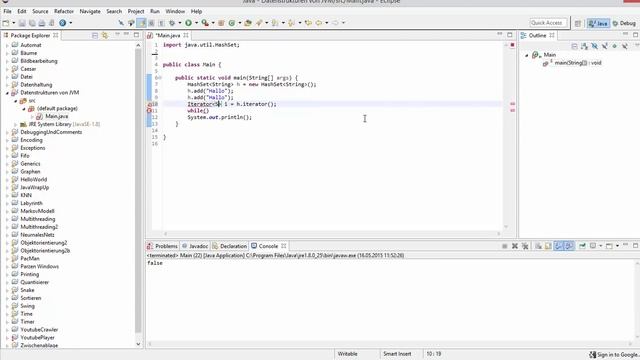Select the YoutubeCrawler project
Image resolution: width=640 pixels, height=360 pixels.
pyautogui.click(x=39, y=330)
